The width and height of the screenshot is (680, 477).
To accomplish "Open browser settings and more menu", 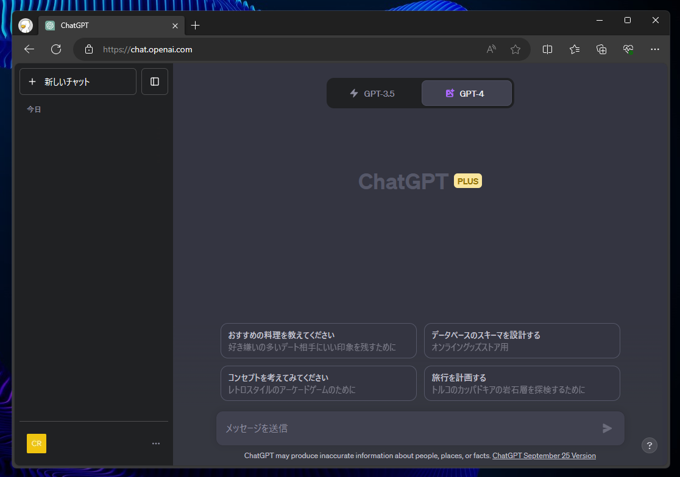I will (655, 49).
